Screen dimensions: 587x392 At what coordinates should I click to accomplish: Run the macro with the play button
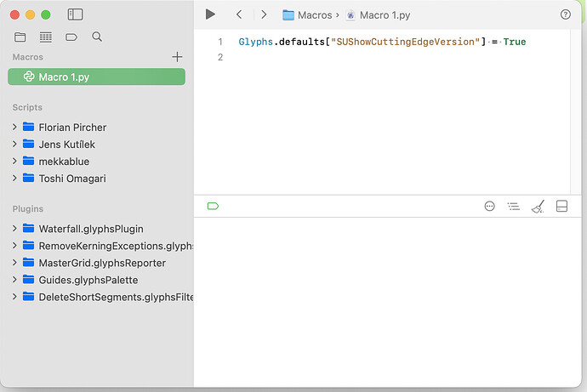210,14
